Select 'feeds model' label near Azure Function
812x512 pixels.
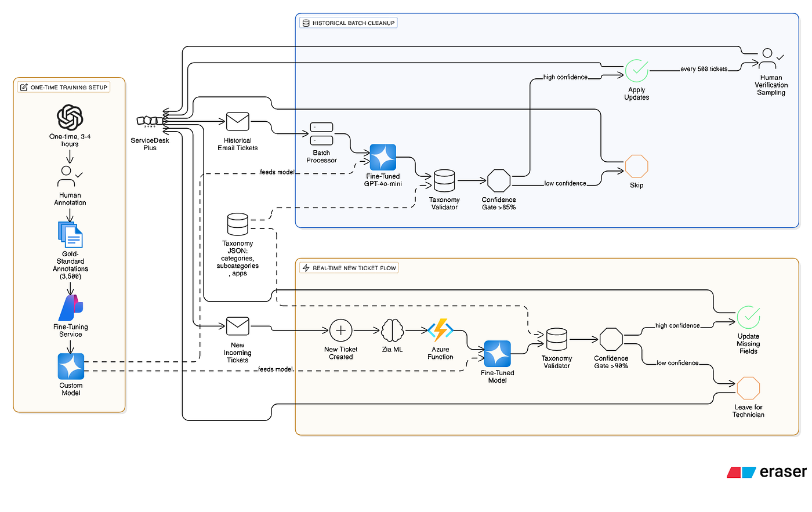tap(276, 369)
